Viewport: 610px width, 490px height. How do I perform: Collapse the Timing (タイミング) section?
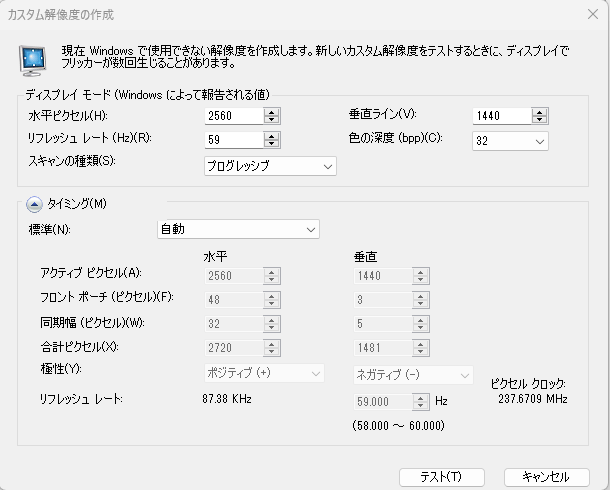tap(34, 204)
